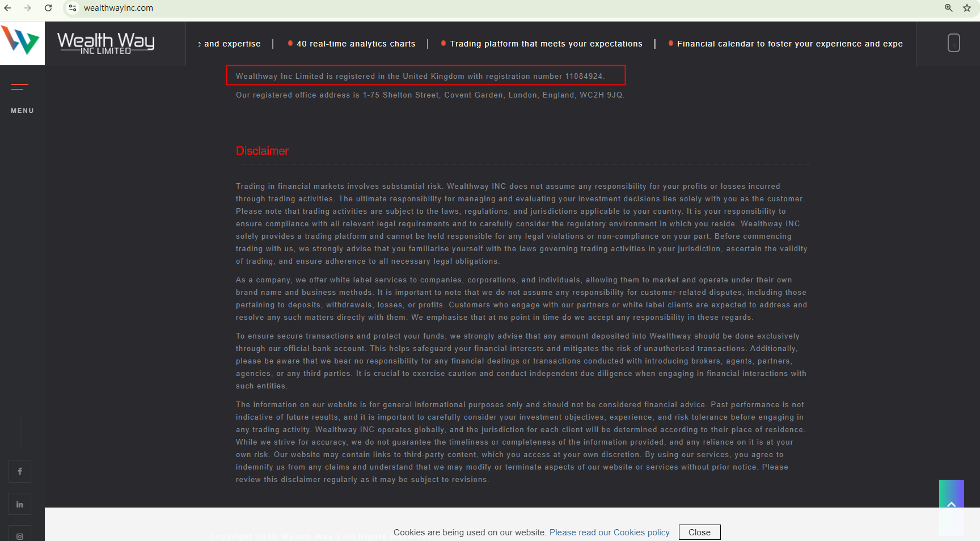This screenshot has width=980, height=541.
Task: Click the '40 real-time analytics charts' ticker text
Action: (356, 44)
